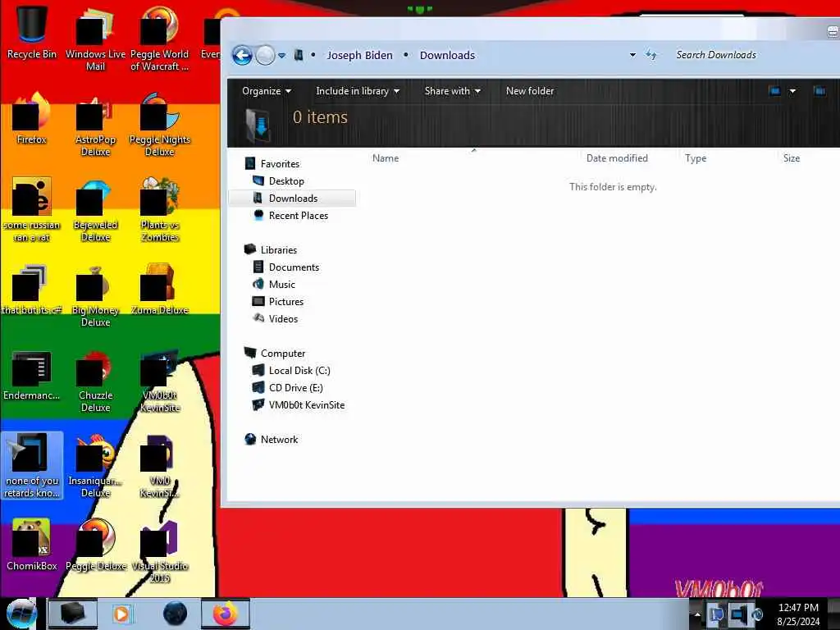The image size is (840, 630).
Task: Open Firefox desktop shortcut
Action: click(x=32, y=119)
